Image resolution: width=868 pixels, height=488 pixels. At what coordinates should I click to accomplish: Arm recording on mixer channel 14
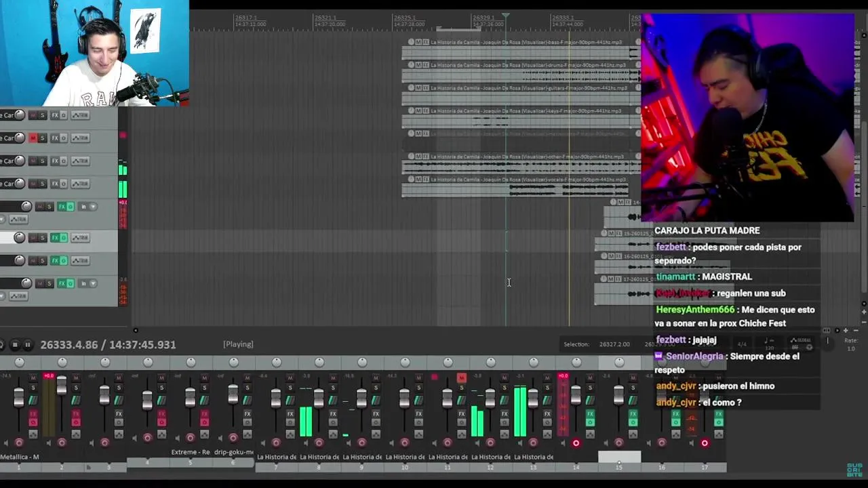tap(576, 443)
